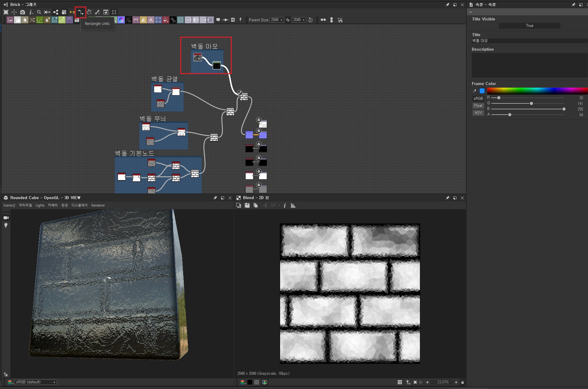Image resolution: width=588 pixels, height=389 pixels.
Task: Click the eyedropper next to Frame Color
Action: [x=474, y=91]
